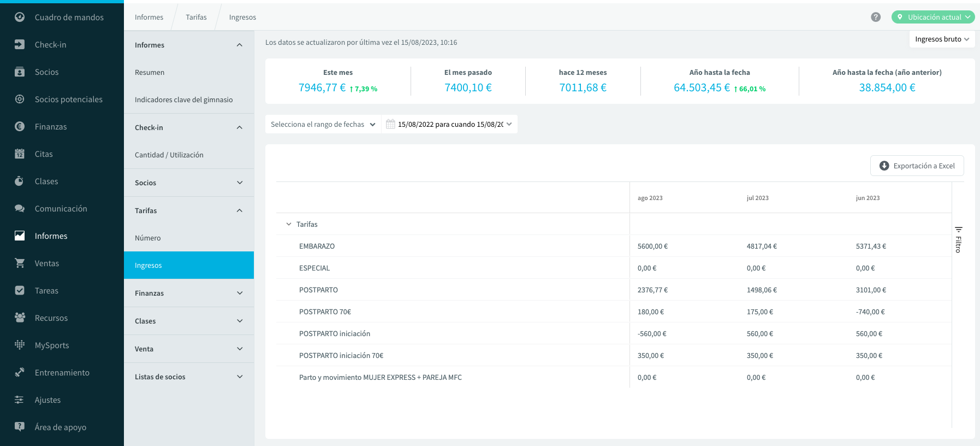The image size is (980, 446).
Task: Click the 2376,77 € cell
Action: pos(652,290)
